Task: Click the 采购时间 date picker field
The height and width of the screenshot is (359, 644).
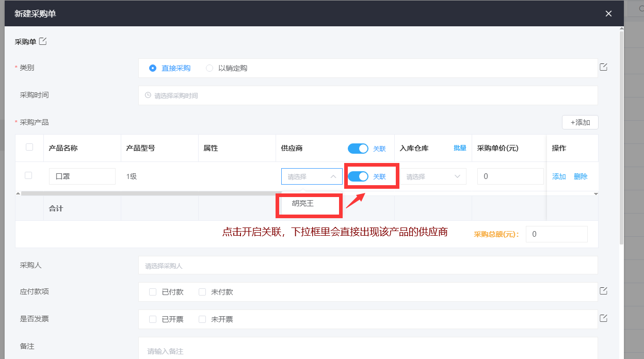Action: pyautogui.click(x=368, y=95)
